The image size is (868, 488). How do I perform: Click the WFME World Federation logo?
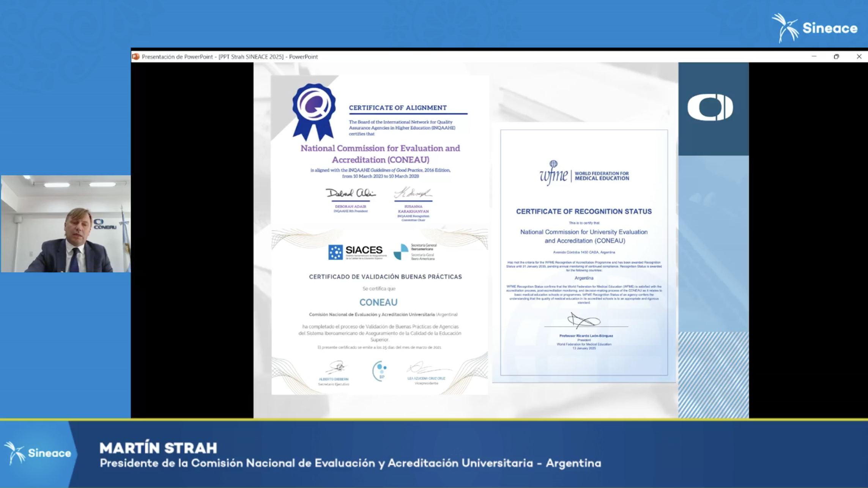coord(584,173)
